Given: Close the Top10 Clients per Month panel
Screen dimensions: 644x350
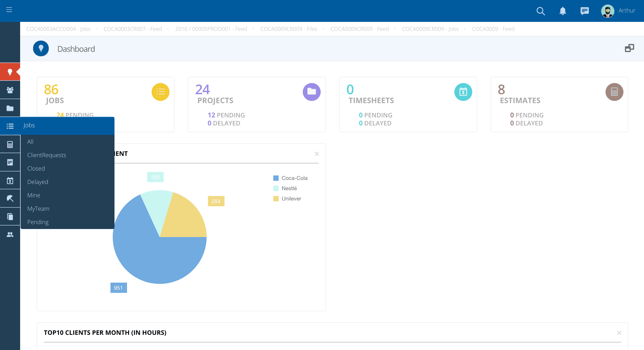Looking at the screenshot, I should coord(619,333).
